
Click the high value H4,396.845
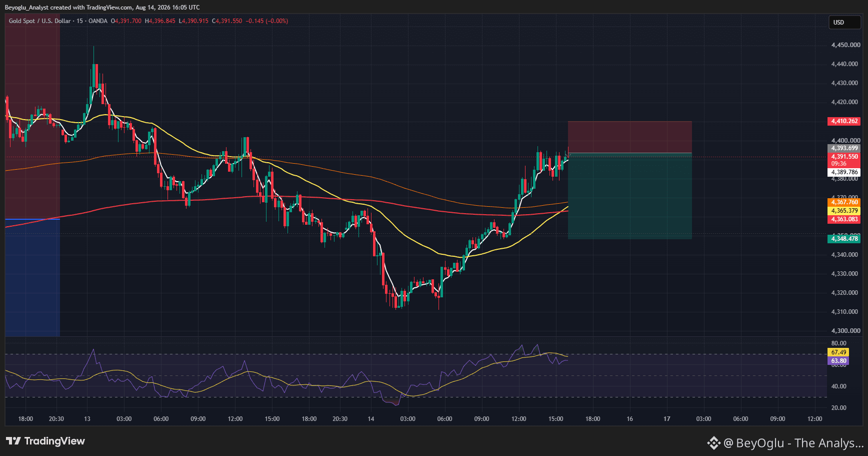[x=160, y=21]
